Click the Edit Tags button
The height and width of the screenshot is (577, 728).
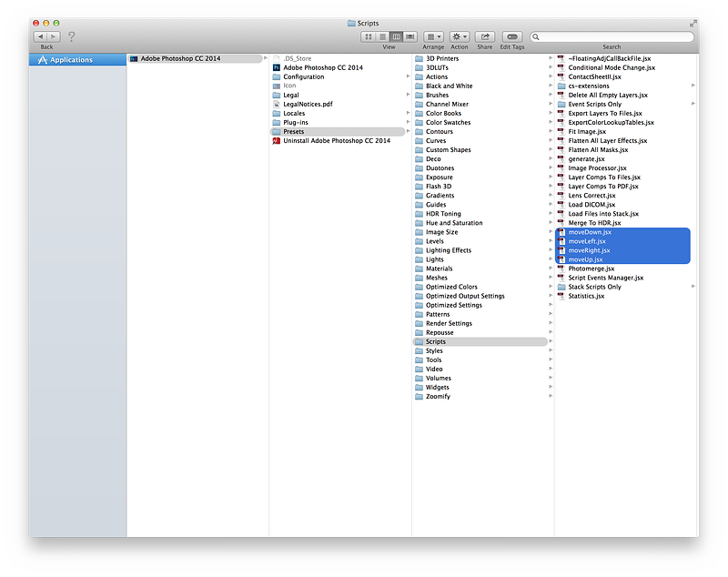(512, 36)
